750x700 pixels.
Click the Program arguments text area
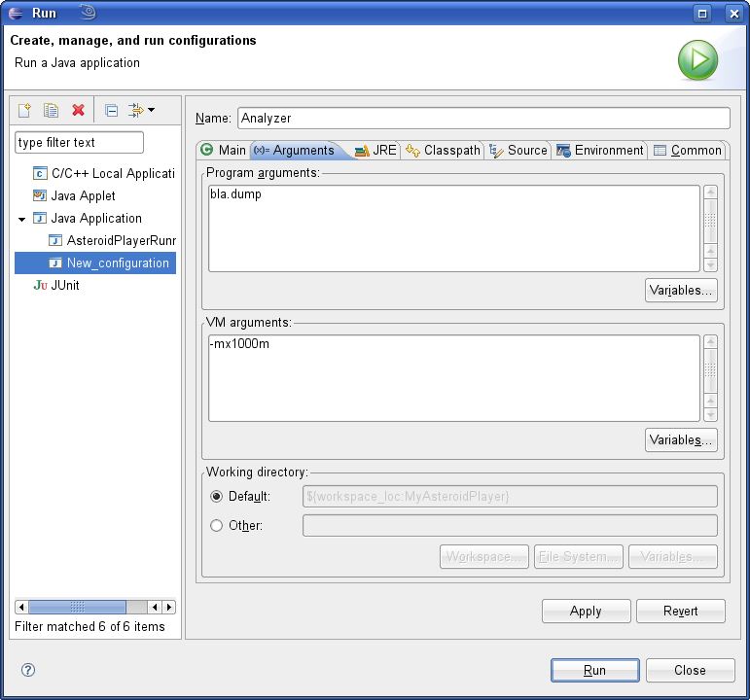(454, 228)
